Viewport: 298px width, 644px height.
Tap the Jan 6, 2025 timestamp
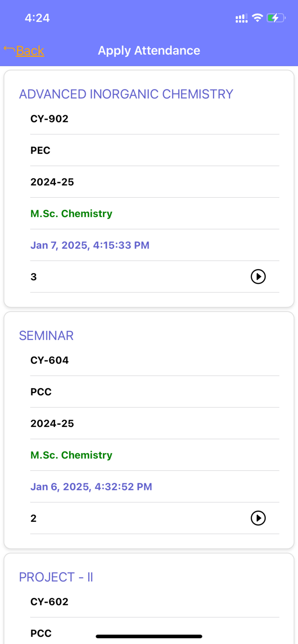coord(91,487)
